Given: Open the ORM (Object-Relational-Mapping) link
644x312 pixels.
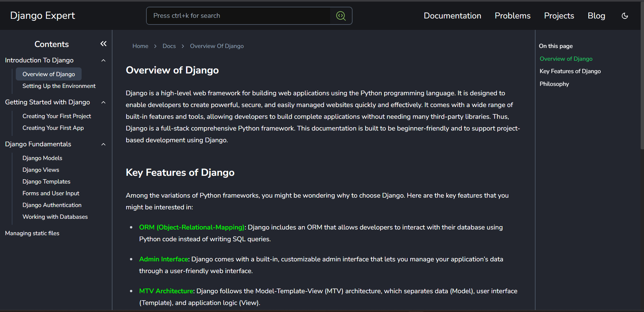Looking at the screenshot, I should pos(191,227).
